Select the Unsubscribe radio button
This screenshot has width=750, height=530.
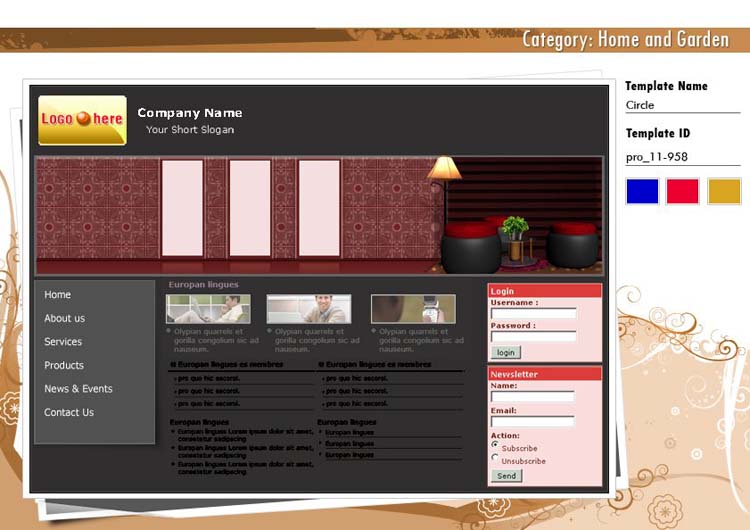pyautogui.click(x=495, y=458)
